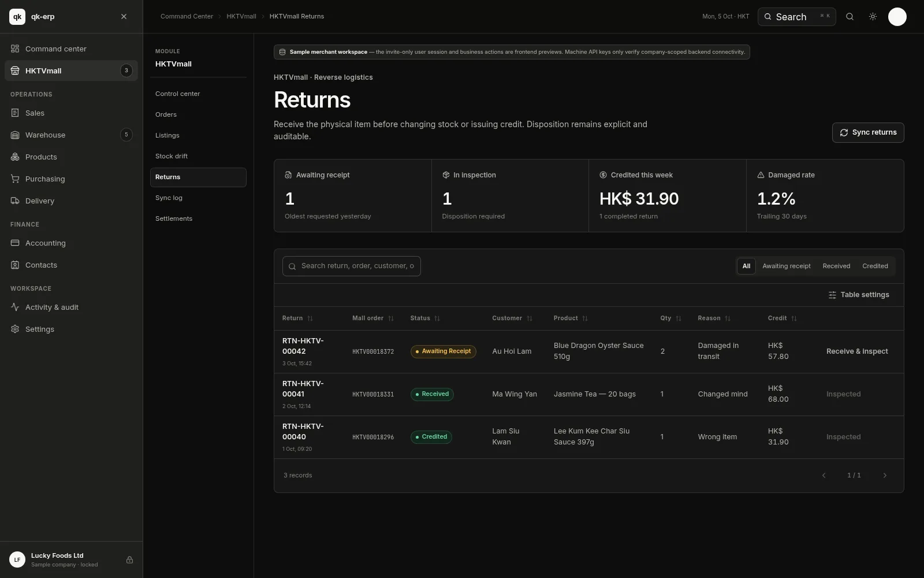Focus the search return, order, customer field
This screenshot has height=578, width=924.
coord(352,266)
